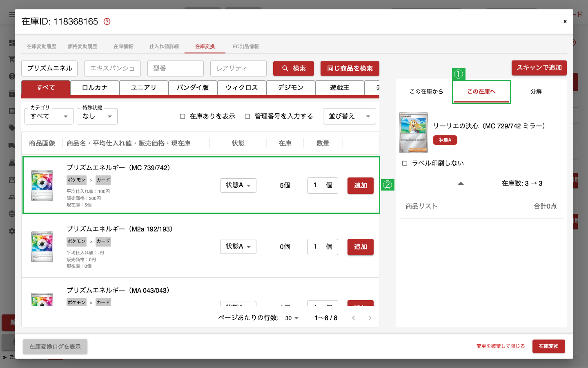Click the magnifier icon on the 検索 button

(x=285, y=69)
